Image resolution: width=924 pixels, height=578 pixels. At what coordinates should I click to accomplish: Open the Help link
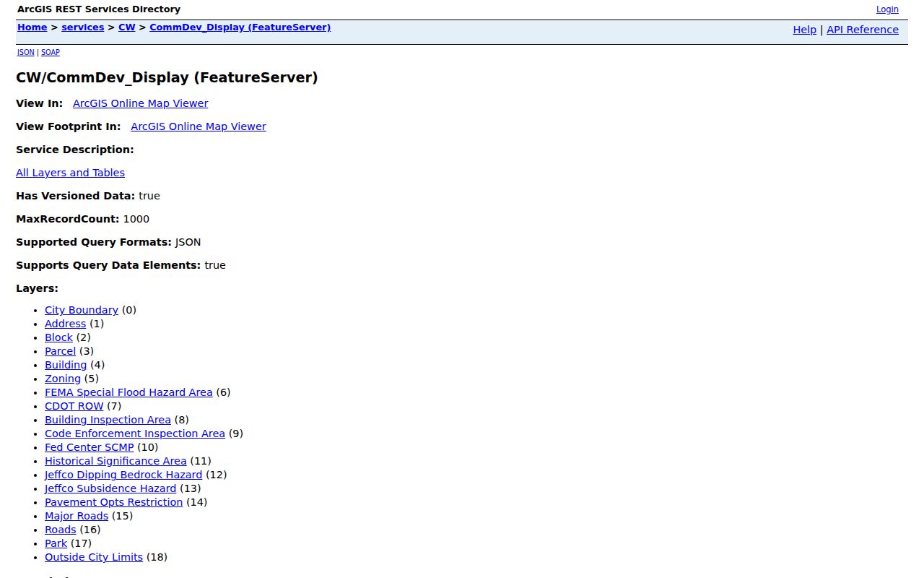click(x=804, y=30)
